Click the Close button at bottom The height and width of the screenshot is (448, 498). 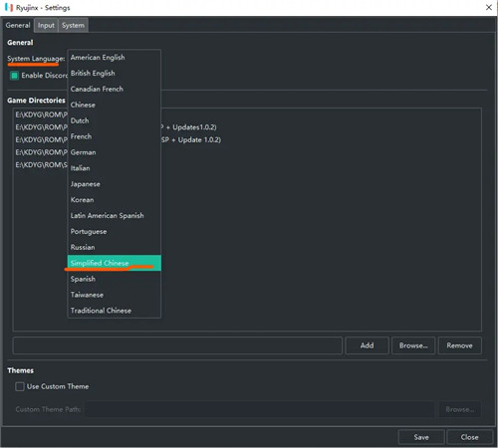click(469, 437)
